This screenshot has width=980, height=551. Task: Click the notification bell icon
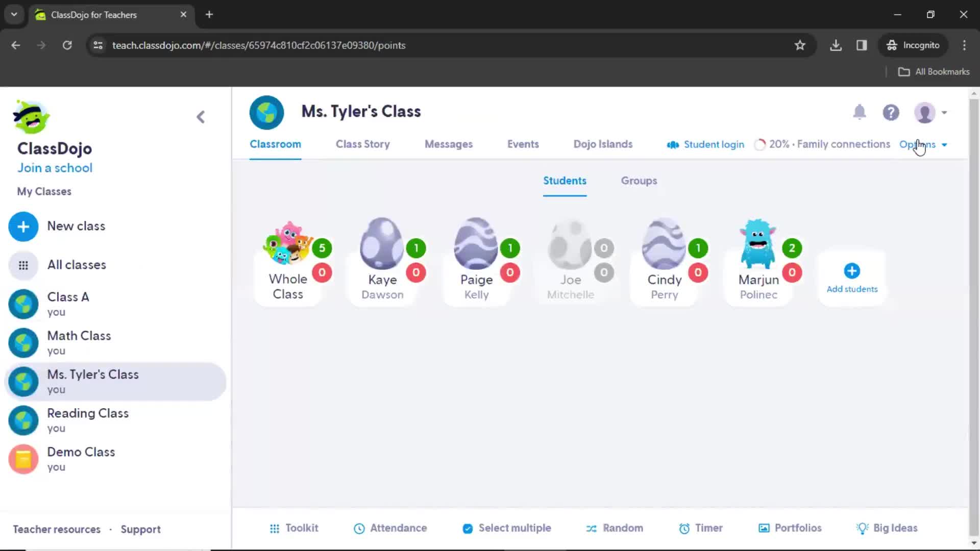pyautogui.click(x=860, y=112)
